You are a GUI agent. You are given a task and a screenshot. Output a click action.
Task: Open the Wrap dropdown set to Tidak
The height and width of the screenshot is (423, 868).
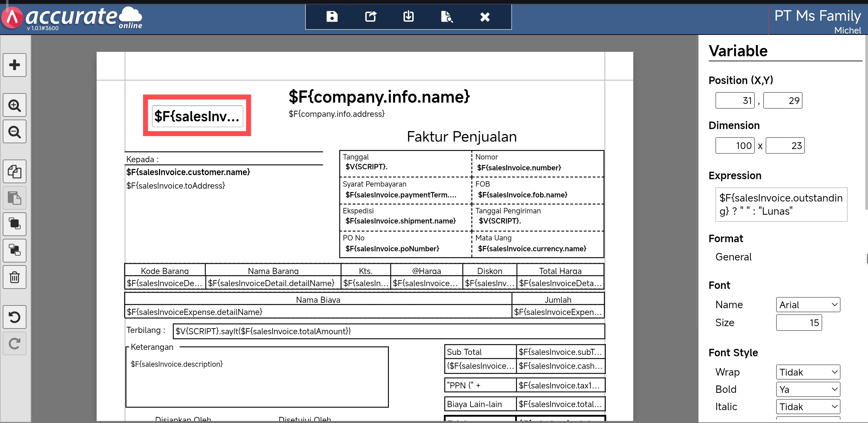[808, 372]
